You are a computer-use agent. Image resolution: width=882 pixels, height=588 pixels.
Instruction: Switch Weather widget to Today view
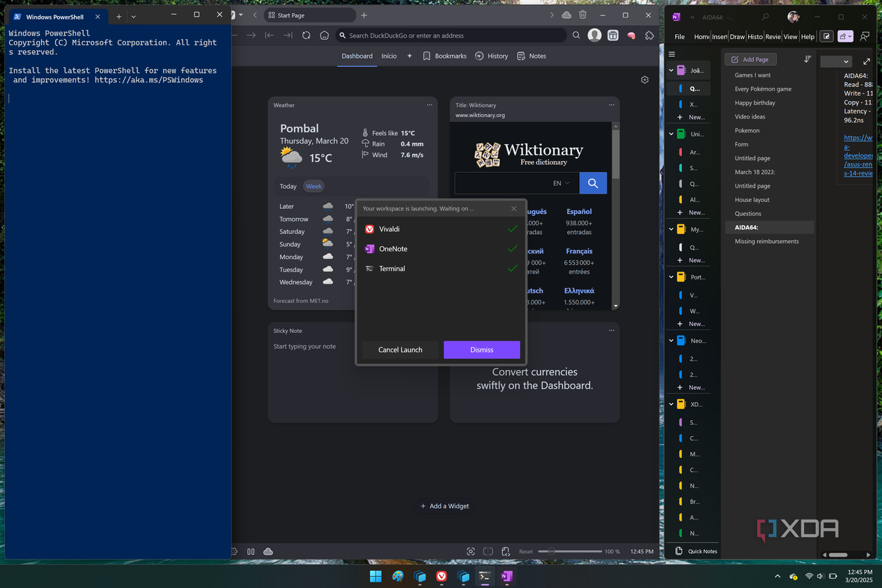(x=288, y=186)
